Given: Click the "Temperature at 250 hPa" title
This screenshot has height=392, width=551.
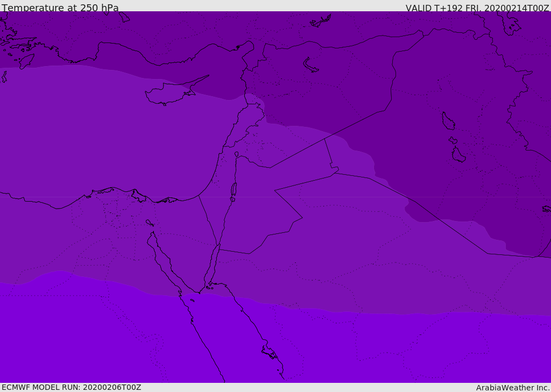Looking at the screenshot, I should point(60,8).
